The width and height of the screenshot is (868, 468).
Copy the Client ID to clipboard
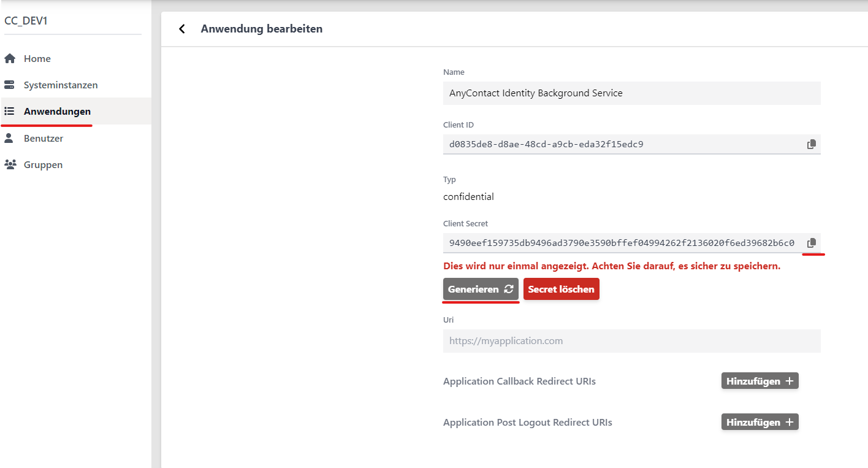click(812, 144)
